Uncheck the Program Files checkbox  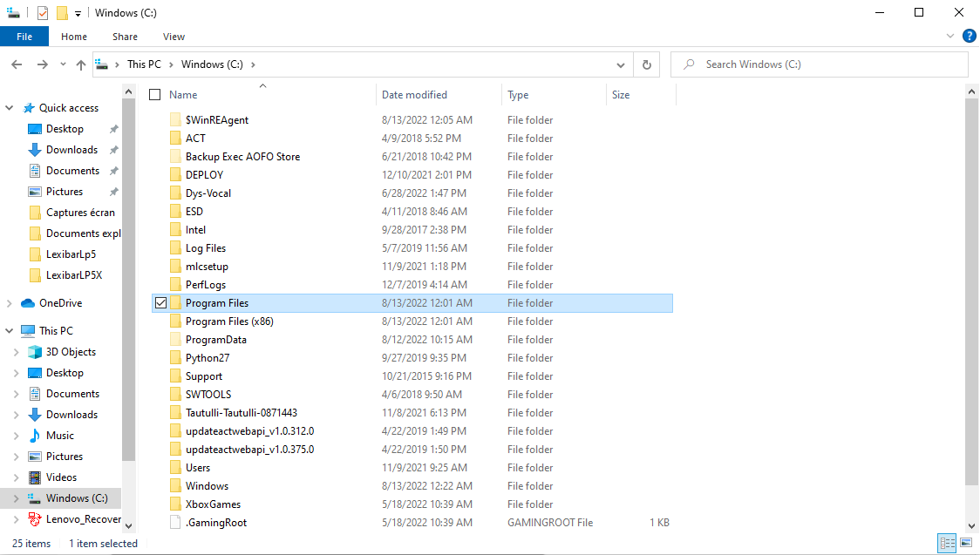(x=160, y=303)
